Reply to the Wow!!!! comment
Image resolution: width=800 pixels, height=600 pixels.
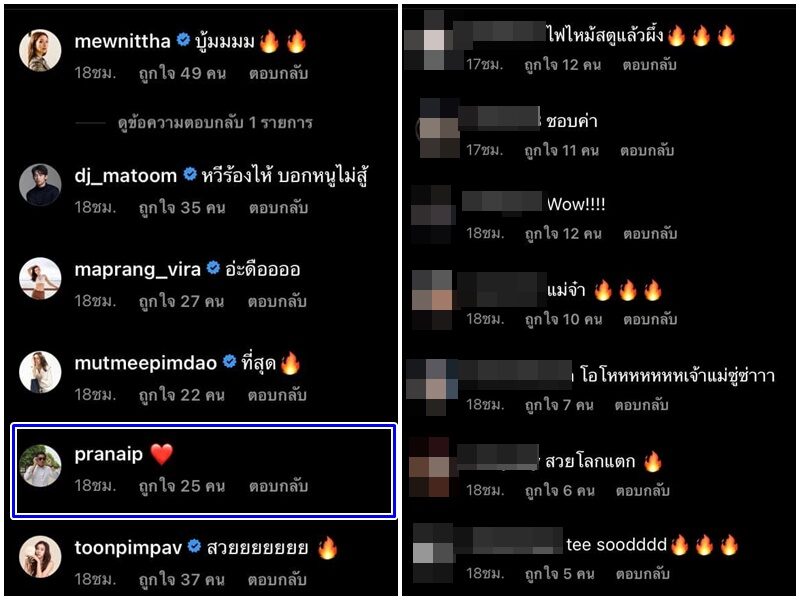tap(650, 234)
